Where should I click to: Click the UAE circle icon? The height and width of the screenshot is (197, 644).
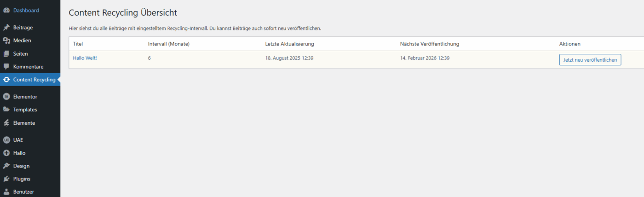pyautogui.click(x=6, y=140)
